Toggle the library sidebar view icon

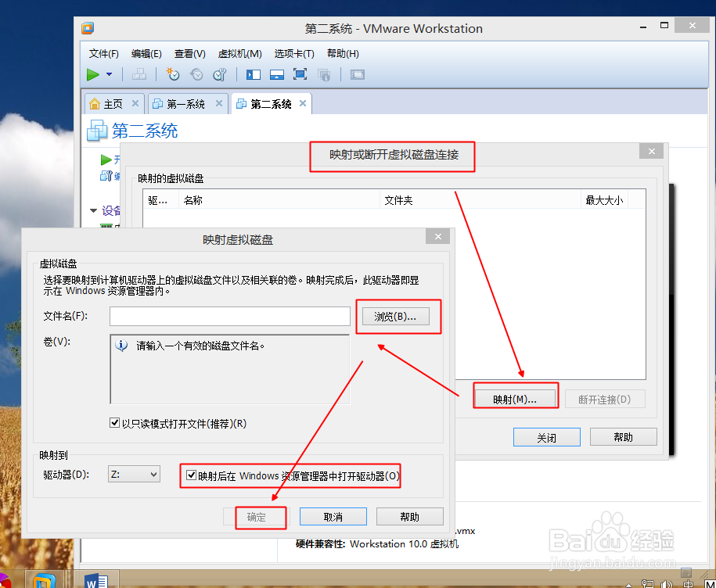coord(254,75)
